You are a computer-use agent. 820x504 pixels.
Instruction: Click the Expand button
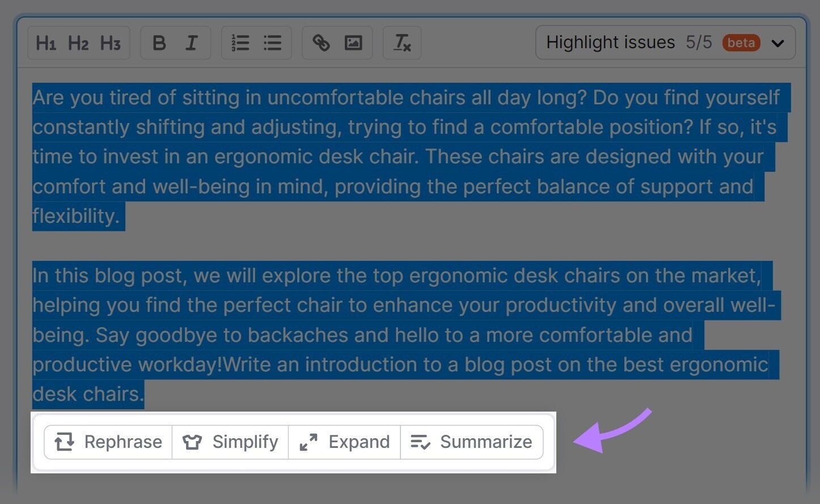click(344, 442)
